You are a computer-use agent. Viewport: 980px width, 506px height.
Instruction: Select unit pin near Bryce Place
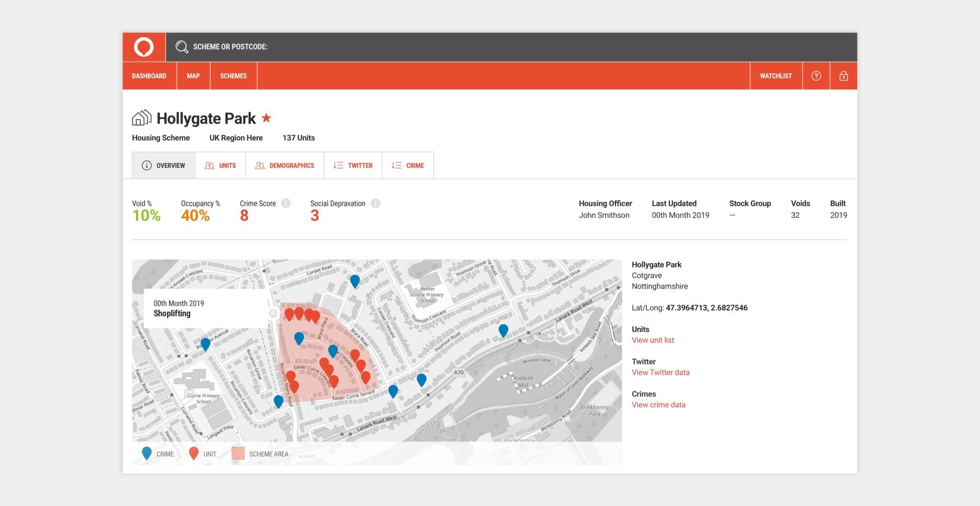(x=316, y=316)
